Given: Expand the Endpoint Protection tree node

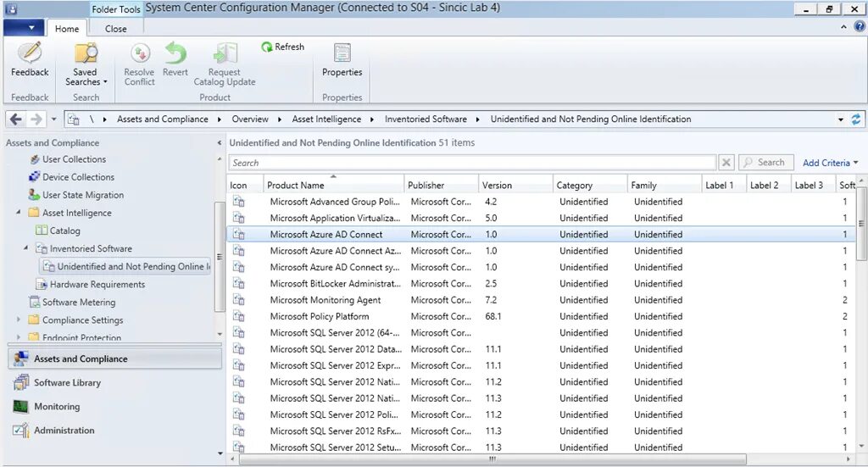Looking at the screenshot, I should [19, 337].
